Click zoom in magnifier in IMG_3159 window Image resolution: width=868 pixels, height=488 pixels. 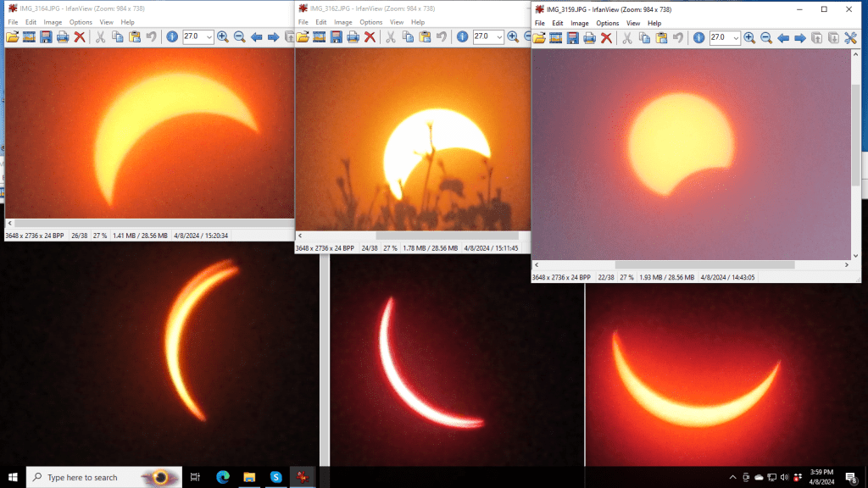click(x=749, y=38)
